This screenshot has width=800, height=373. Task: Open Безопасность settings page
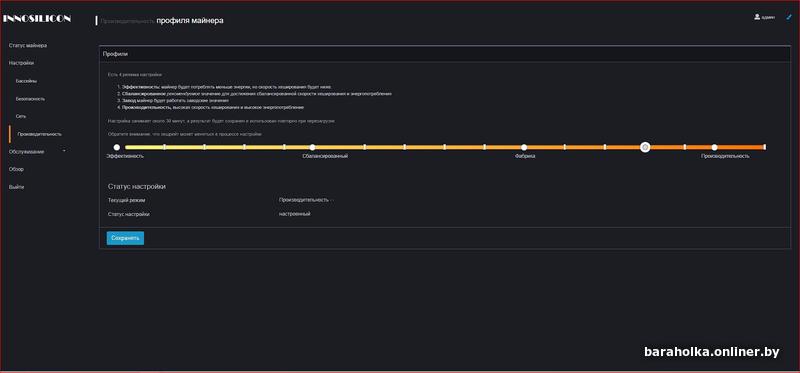31,98
